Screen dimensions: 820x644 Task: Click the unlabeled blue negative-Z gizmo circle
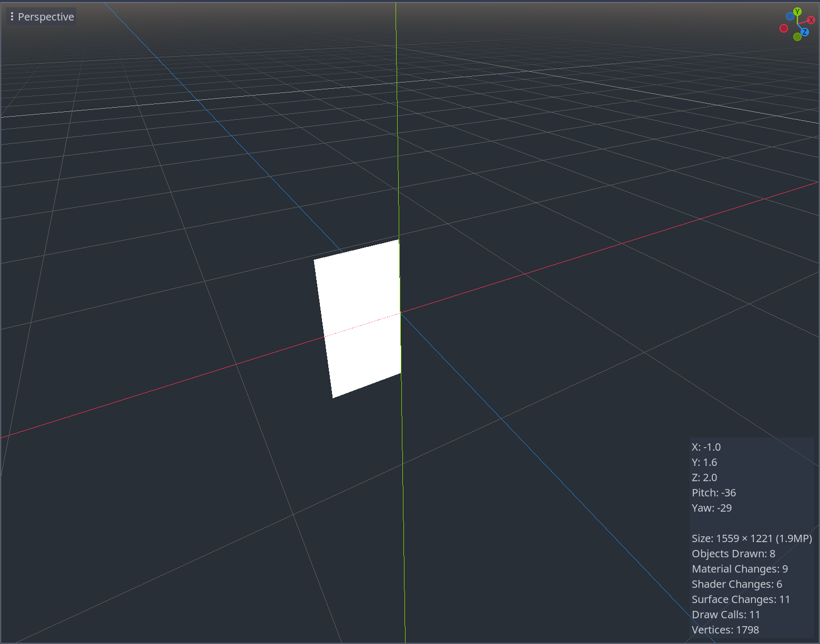tap(790, 16)
